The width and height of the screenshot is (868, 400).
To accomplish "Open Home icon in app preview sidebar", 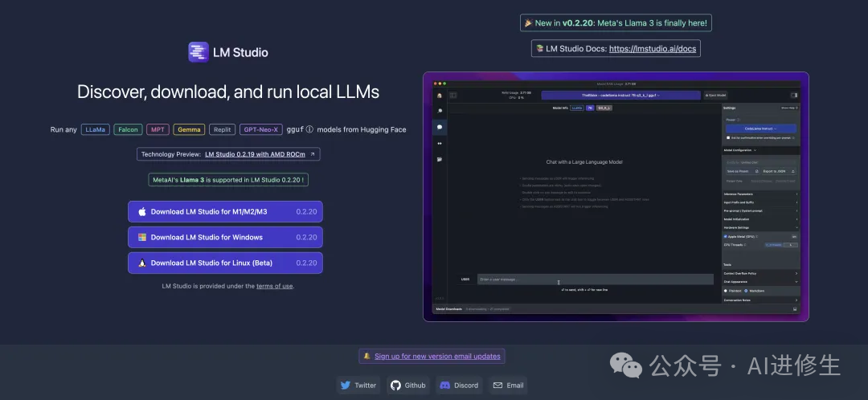I will click(x=440, y=96).
